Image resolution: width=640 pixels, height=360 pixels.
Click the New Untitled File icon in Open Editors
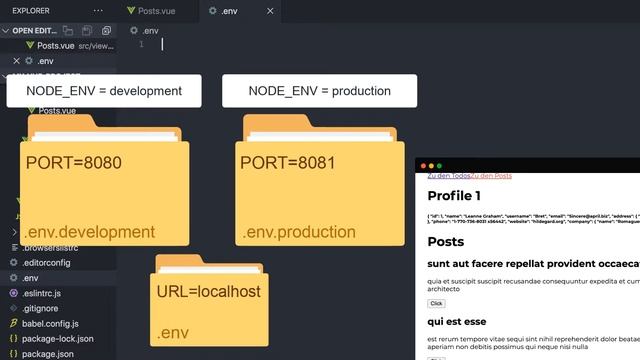(x=68, y=31)
